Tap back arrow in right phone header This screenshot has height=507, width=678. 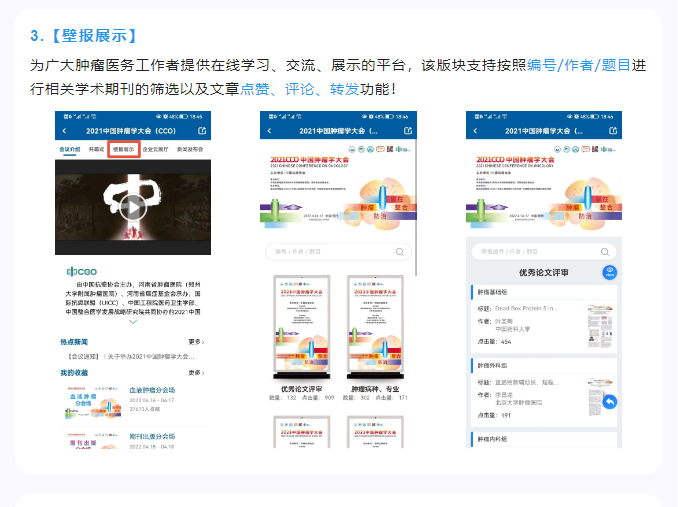475,131
